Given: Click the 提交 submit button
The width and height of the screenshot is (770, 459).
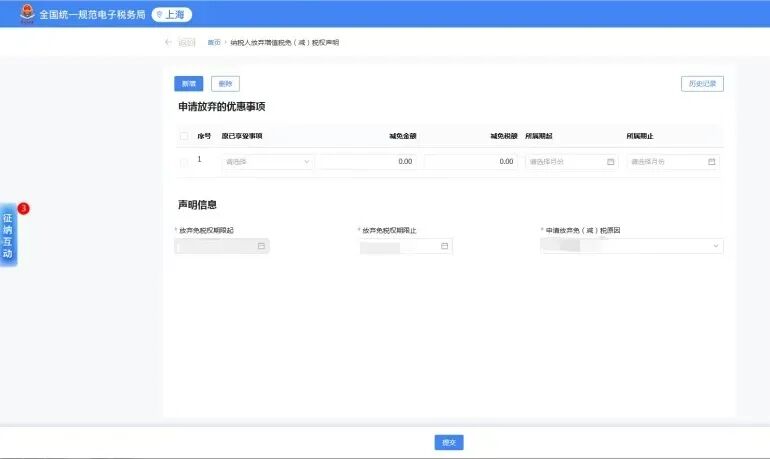Looking at the screenshot, I should point(449,442).
